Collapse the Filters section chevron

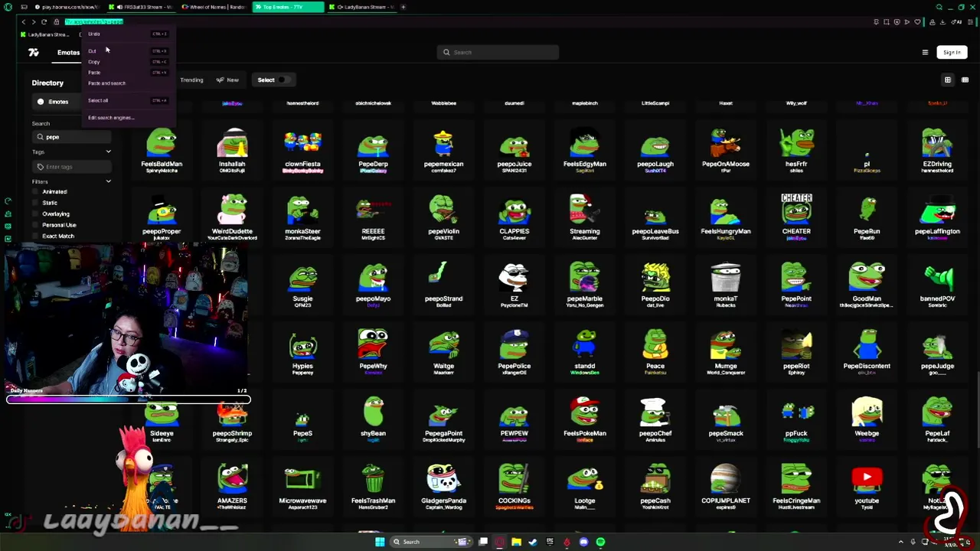pyautogui.click(x=108, y=181)
